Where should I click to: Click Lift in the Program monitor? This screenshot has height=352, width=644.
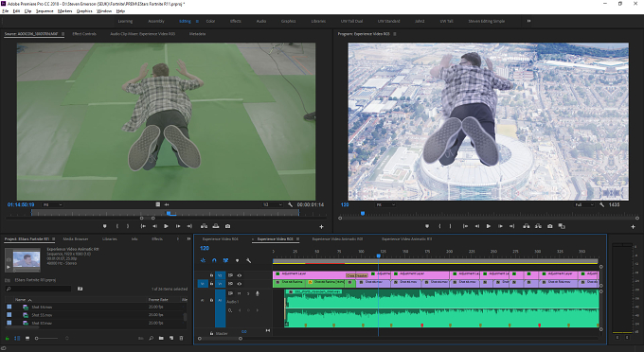(x=527, y=226)
